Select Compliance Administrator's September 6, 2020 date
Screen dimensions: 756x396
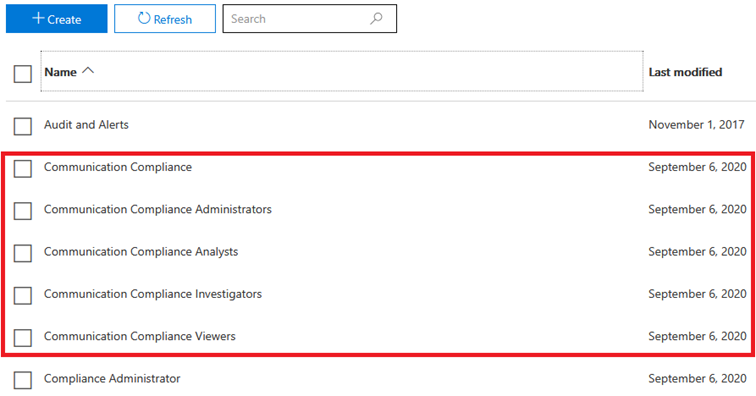tap(697, 379)
